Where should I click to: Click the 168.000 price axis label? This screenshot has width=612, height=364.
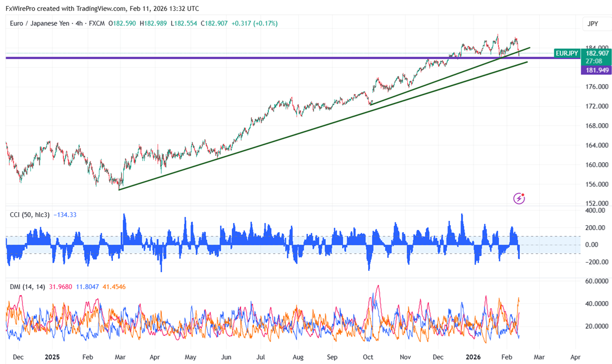(x=597, y=125)
